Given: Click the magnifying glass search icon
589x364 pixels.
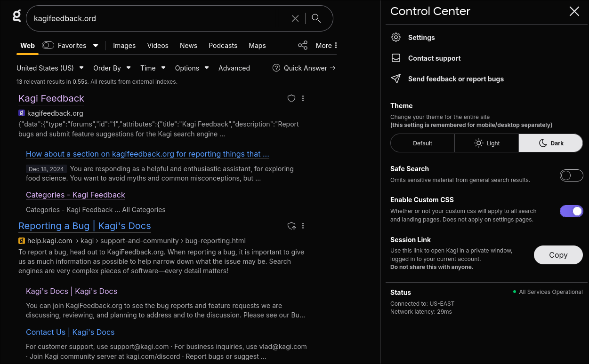Looking at the screenshot, I should (x=316, y=18).
